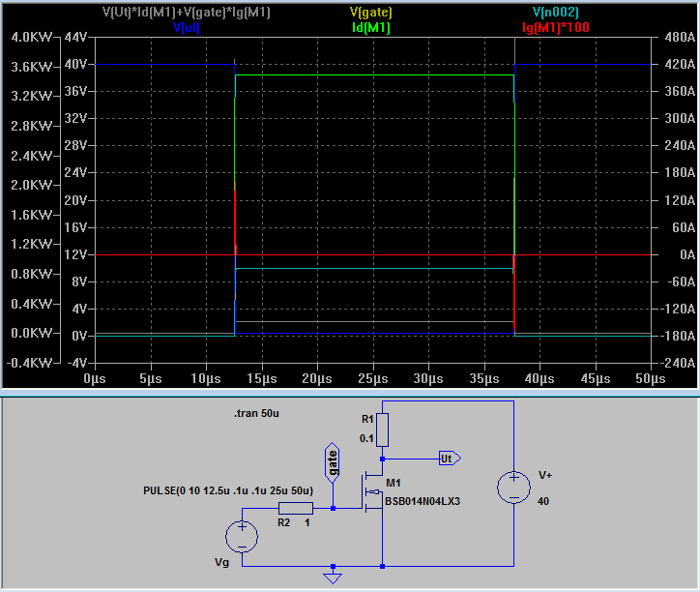Select the V(n002) cyan trace label
The height and width of the screenshot is (592, 700).
coord(556,12)
